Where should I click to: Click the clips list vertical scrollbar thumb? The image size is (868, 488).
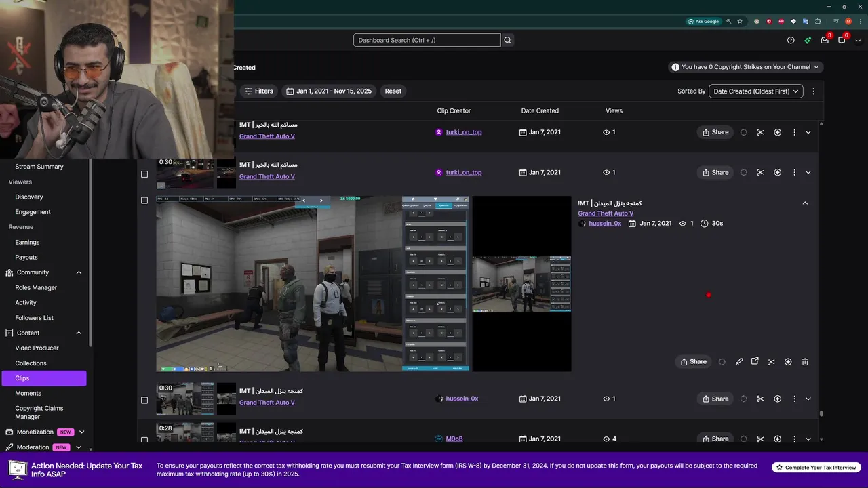pyautogui.click(x=821, y=413)
